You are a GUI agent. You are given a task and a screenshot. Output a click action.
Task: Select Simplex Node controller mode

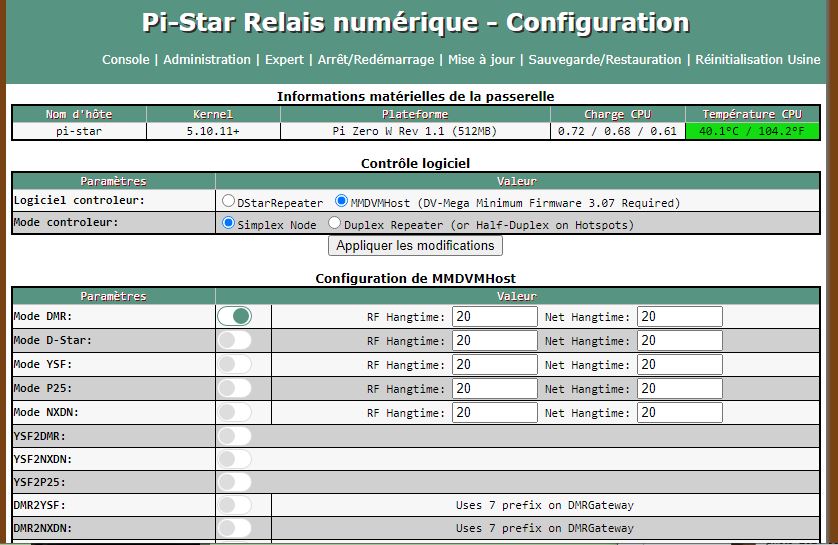click(228, 223)
